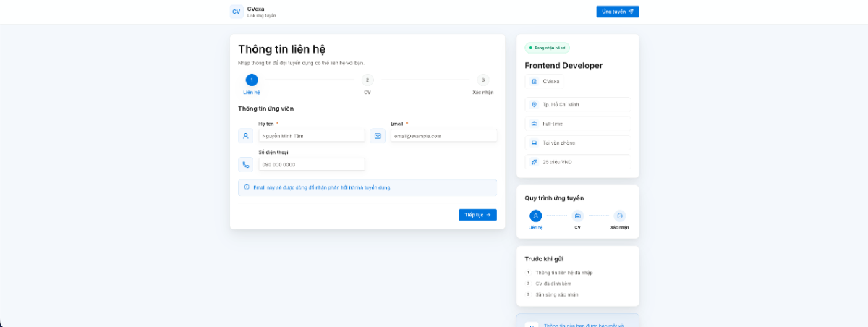Viewport: 868px width, 327px height.
Task: Click the envelope icon beside Email field
Action: coord(378,135)
